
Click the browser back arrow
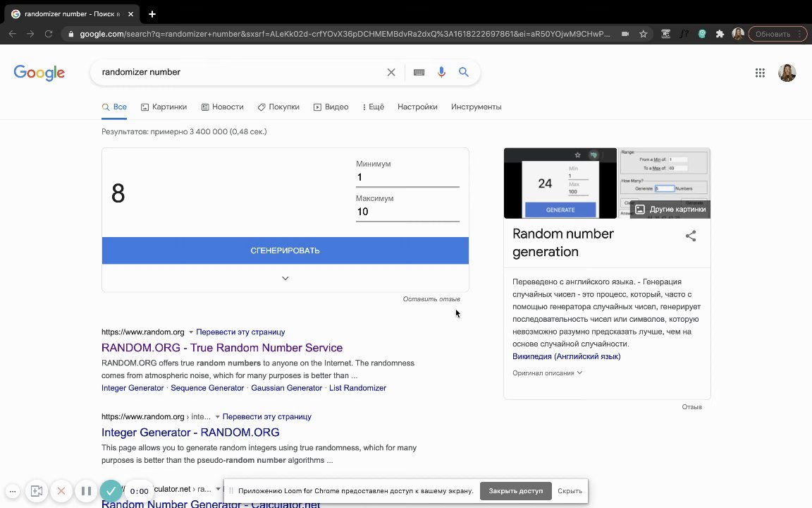(13, 34)
